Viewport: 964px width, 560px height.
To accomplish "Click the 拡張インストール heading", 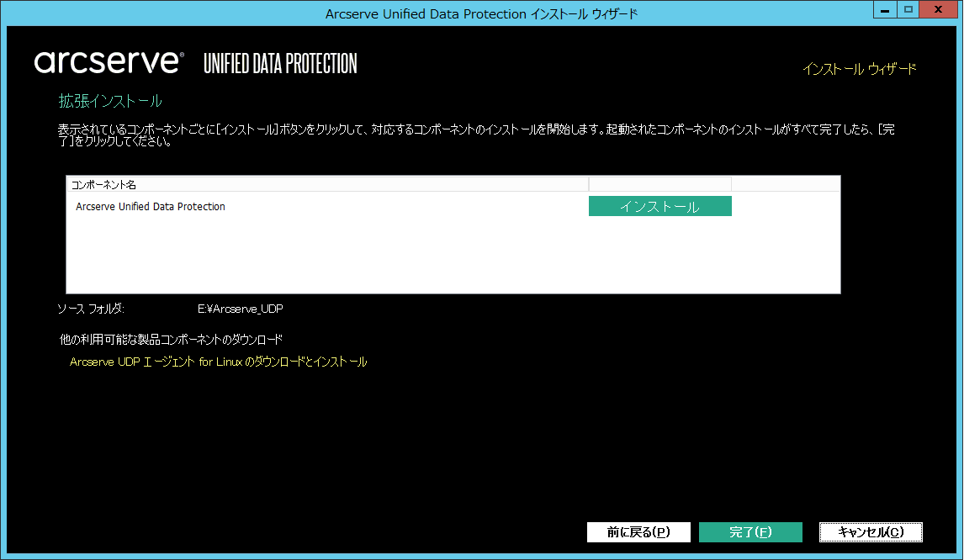I will pos(110,101).
